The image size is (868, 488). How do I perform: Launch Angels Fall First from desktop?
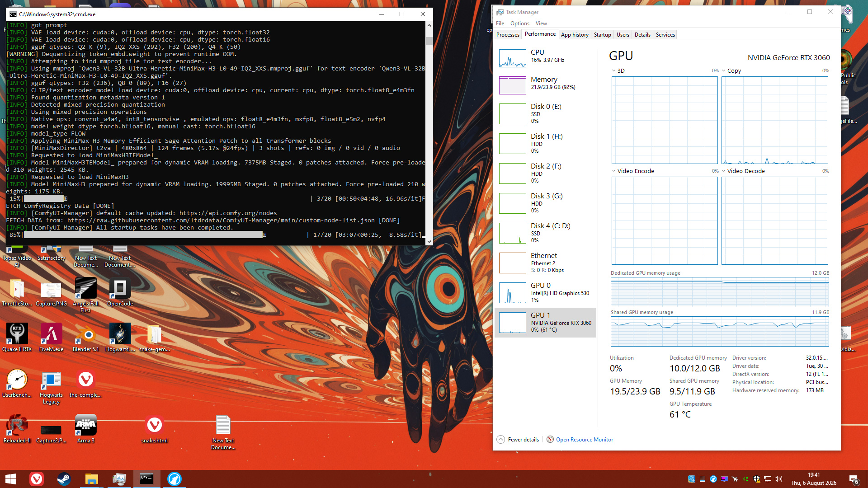click(x=86, y=296)
